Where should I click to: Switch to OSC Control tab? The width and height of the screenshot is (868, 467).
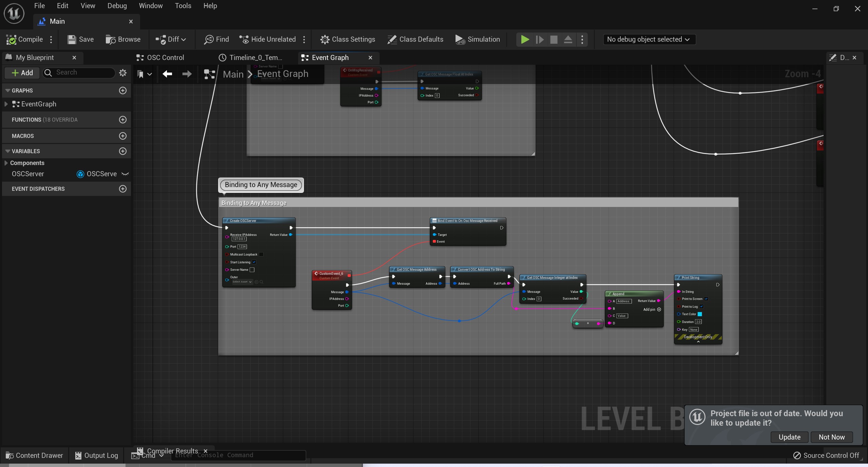(160, 58)
